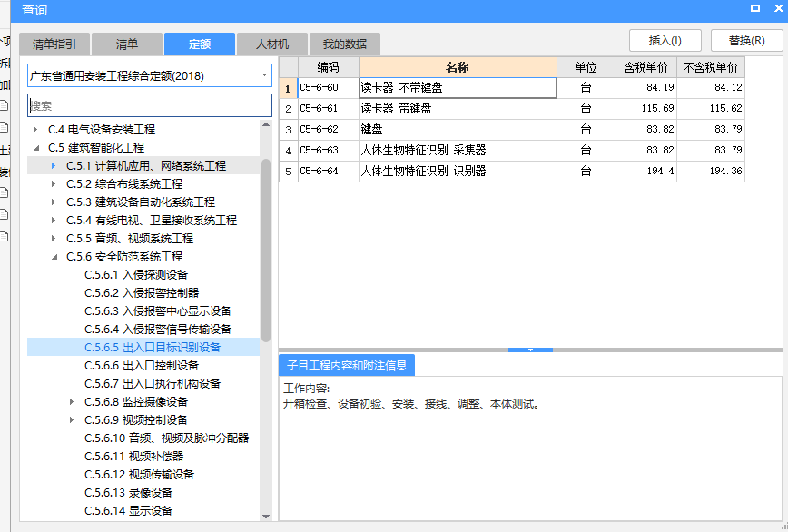788x532 pixels.
Task: Click the 不含税单价 column header
Action: pyautogui.click(x=711, y=67)
